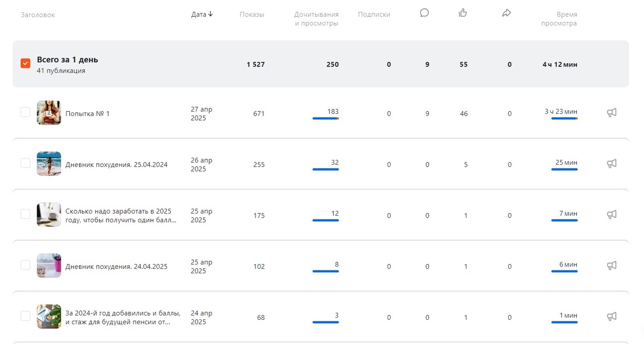
Task: Click megaphone icon for Сколько надо заработать post
Action: (x=611, y=215)
